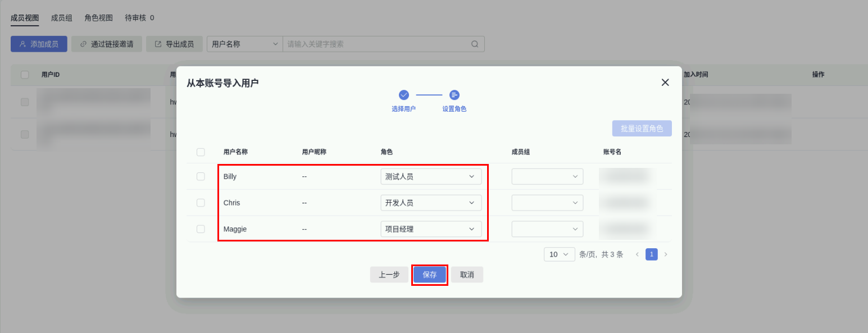Open Billy's 测试人员 role dropdown
Screen dimensions: 868x333
[431, 176]
